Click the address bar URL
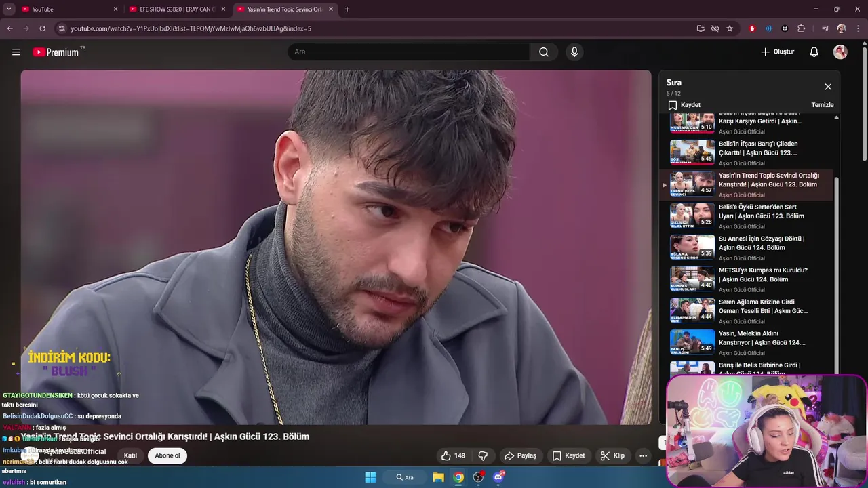 pos(191,28)
